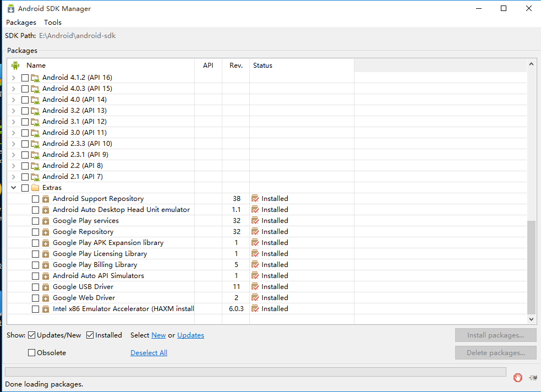The image size is (541, 392).
Task: Check the Google Play APK Expansion library checkbox
Action: (x=35, y=243)
